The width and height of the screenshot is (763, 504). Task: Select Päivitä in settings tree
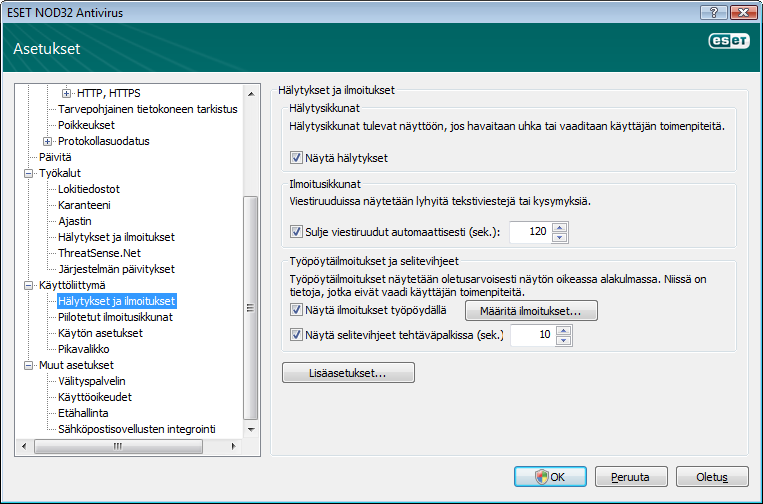coord(55,157)
